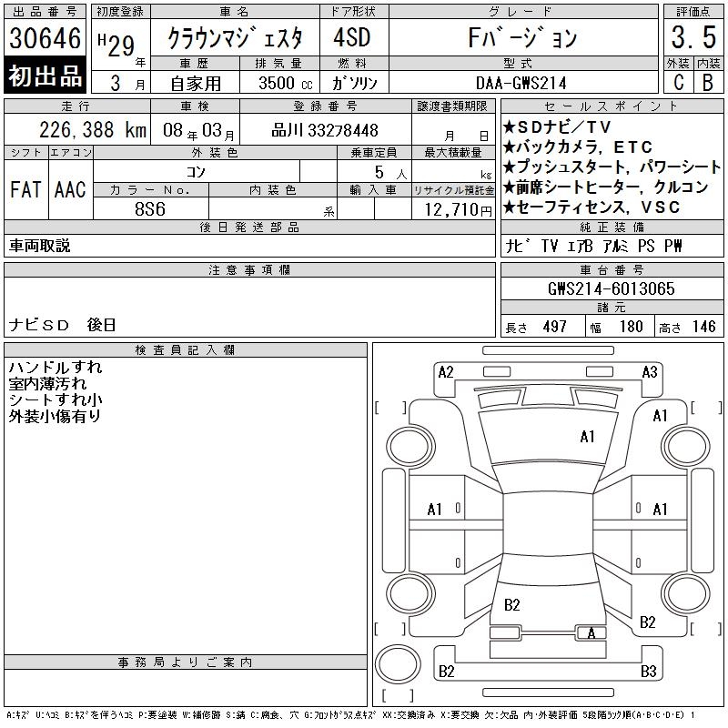728x728 pixels.
Task: Select the A mark on rear tail lamp
Action: click(591, 633)
